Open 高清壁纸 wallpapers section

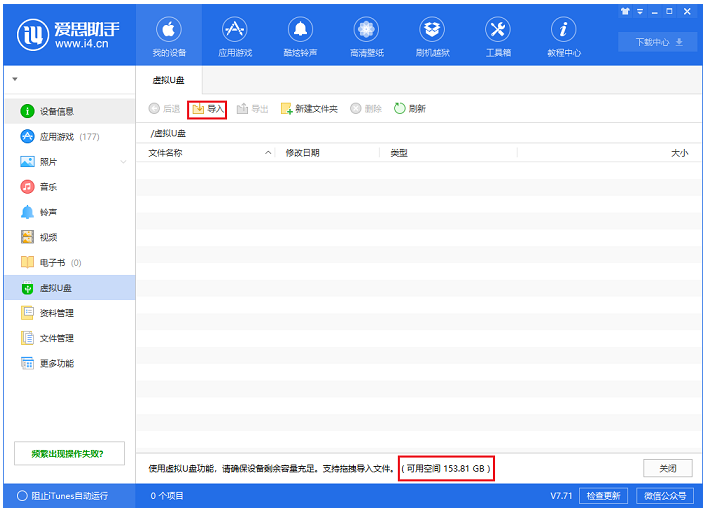click(366, 36)
